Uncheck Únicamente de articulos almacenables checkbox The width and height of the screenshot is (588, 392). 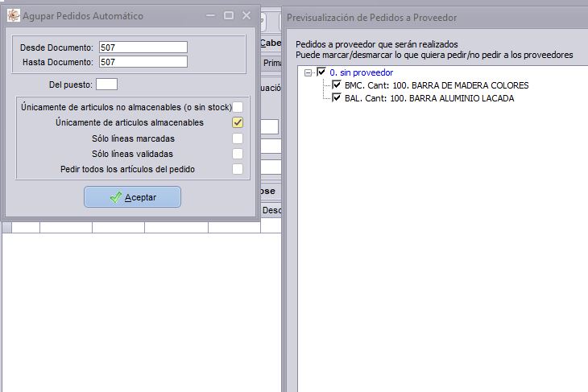tap(238, 122)
